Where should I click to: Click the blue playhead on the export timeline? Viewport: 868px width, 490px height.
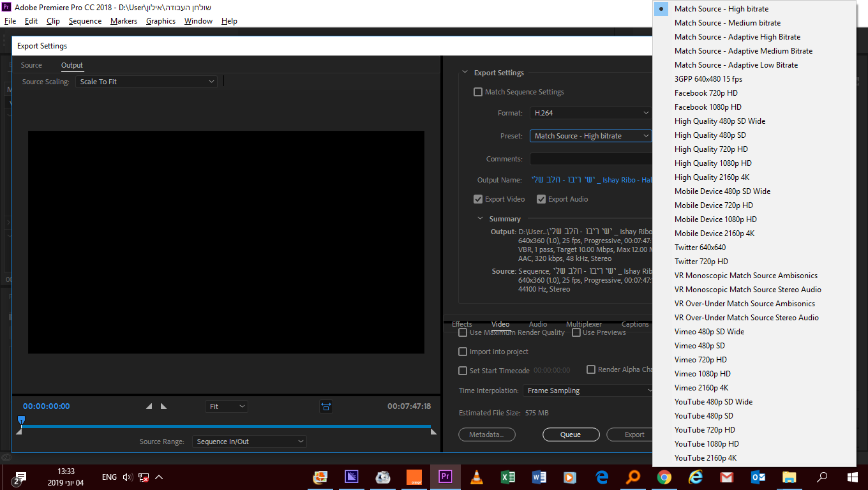(21, 420)
